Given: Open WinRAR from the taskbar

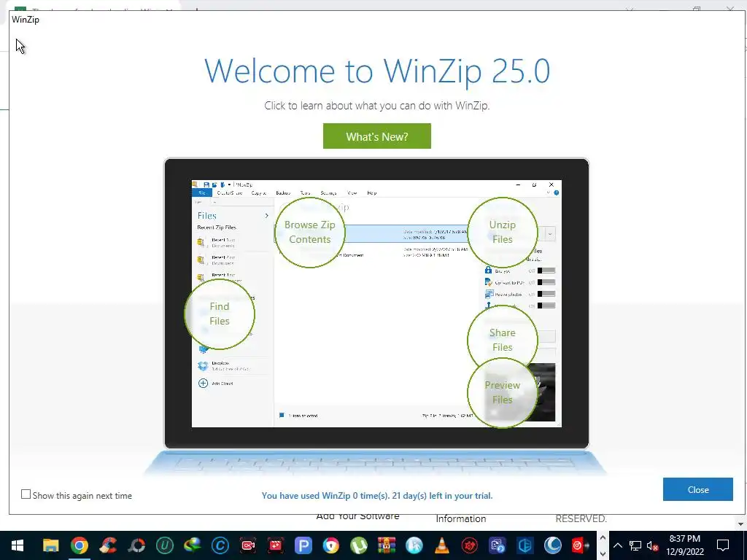Looking at the screenshot, I should tap(387, 545).
